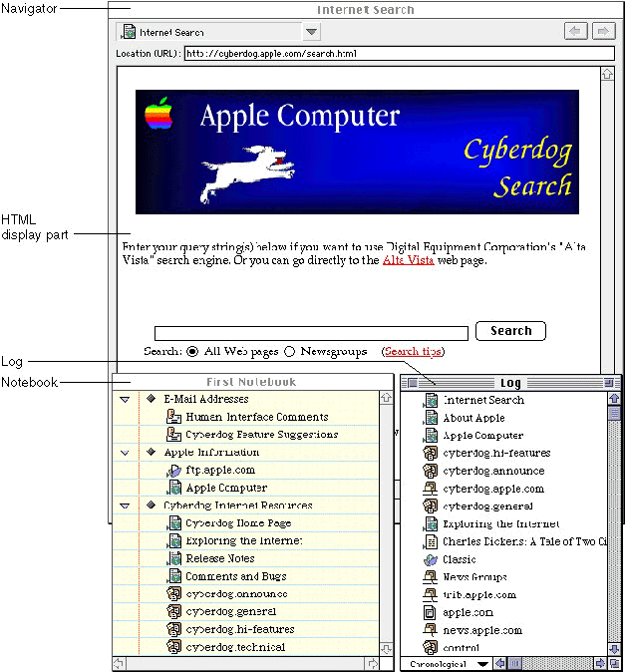Click cyberdog.technical newsgroup icon in Notebook
Image resolution: width=625 pixels, height=672 pixels.
point(173,646)
